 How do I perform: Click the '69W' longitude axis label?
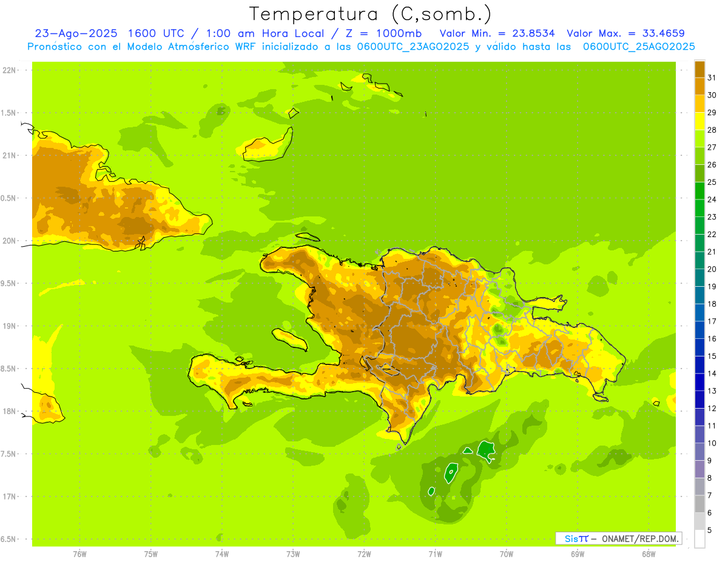(578, 554)
